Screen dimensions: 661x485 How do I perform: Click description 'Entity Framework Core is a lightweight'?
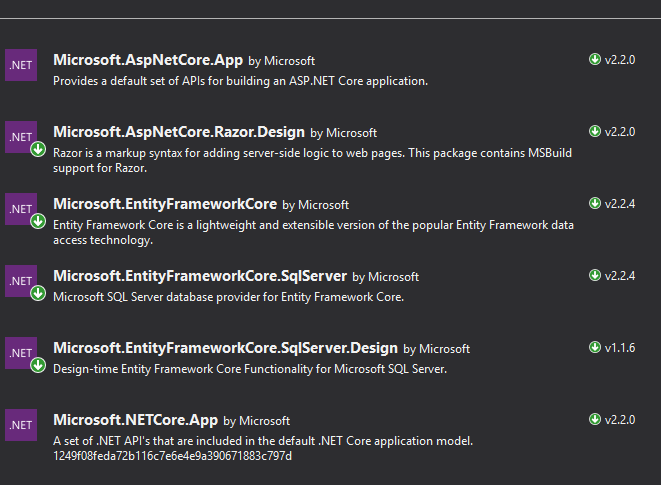coord(313,232)
